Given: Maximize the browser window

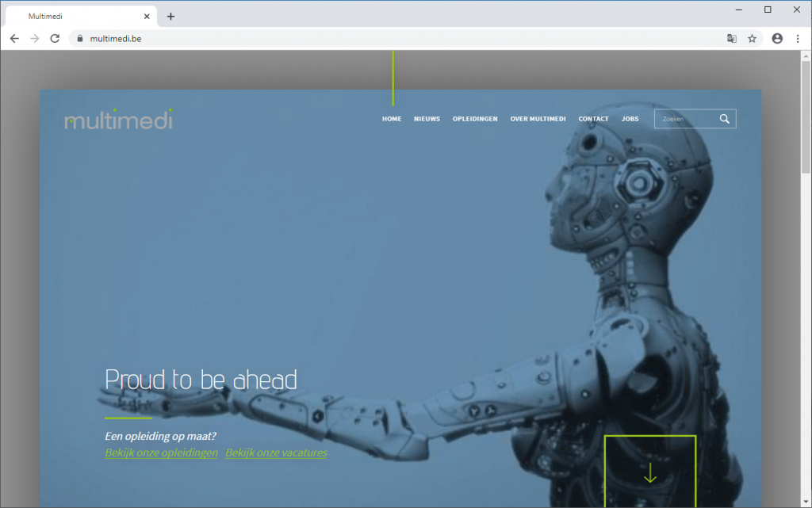Looking at the screenshot, I should tap(768, 10).
